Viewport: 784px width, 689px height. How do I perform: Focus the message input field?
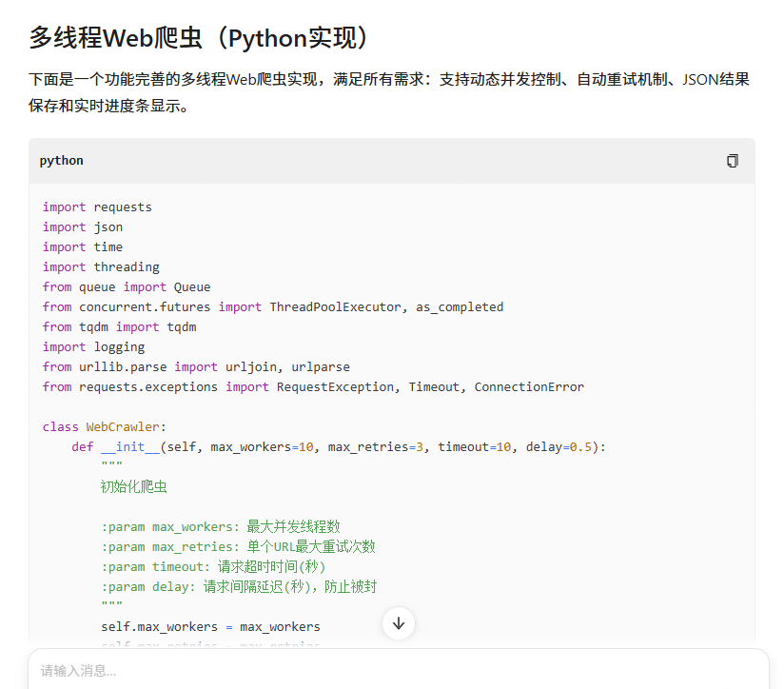381,671
